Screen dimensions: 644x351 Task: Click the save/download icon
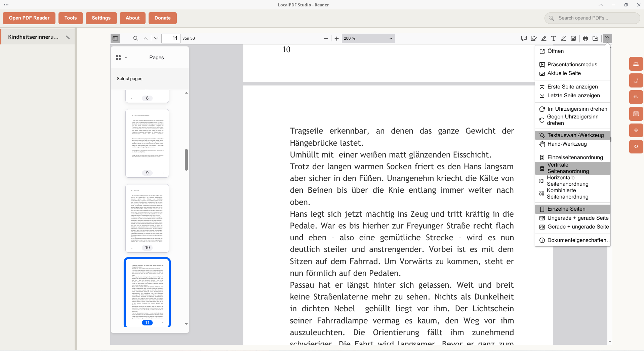tap(595, 38)
